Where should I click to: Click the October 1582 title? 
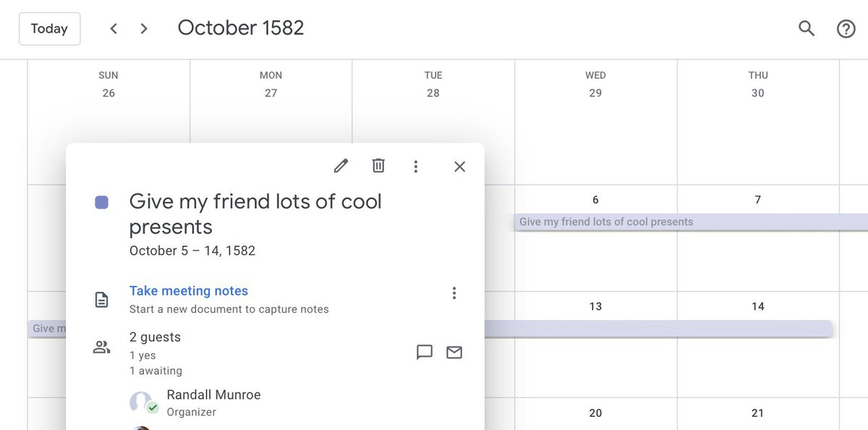point(241,28)
